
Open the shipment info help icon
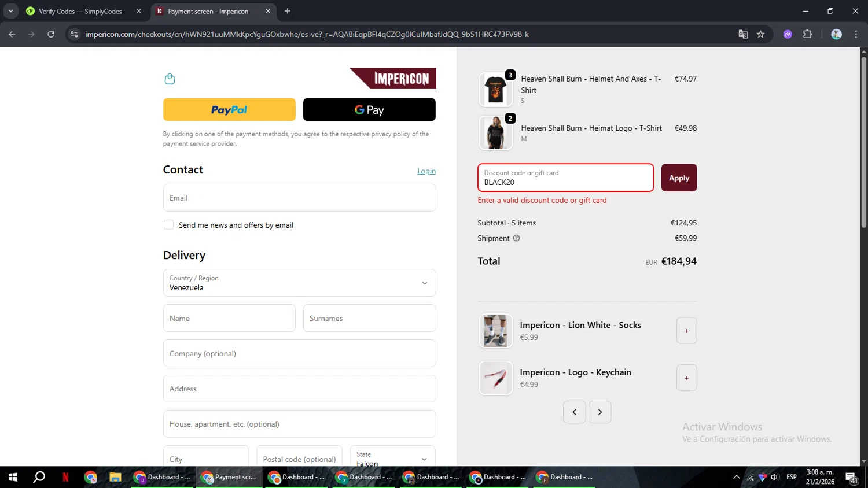tap(517, 238)
